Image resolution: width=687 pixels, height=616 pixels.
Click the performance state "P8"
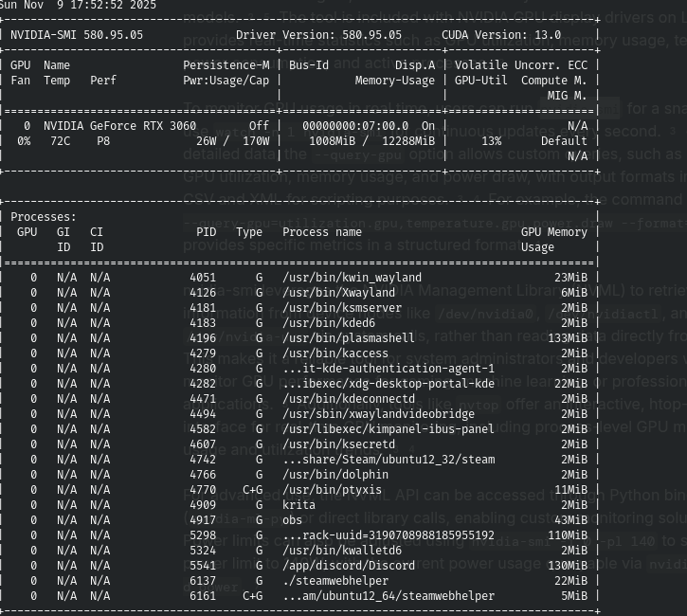103,141
